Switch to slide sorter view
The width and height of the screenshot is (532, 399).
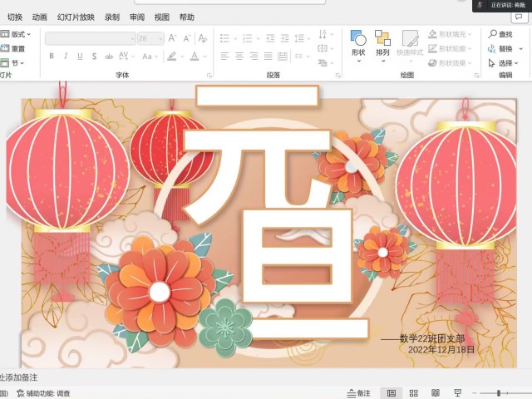click(x=413, y=393)
